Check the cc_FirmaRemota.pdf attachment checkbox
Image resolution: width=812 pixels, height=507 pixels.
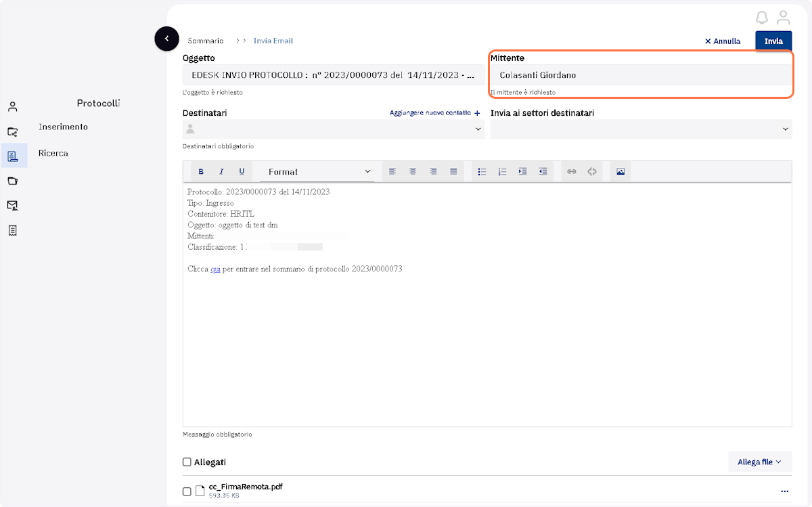coord(187,491)
